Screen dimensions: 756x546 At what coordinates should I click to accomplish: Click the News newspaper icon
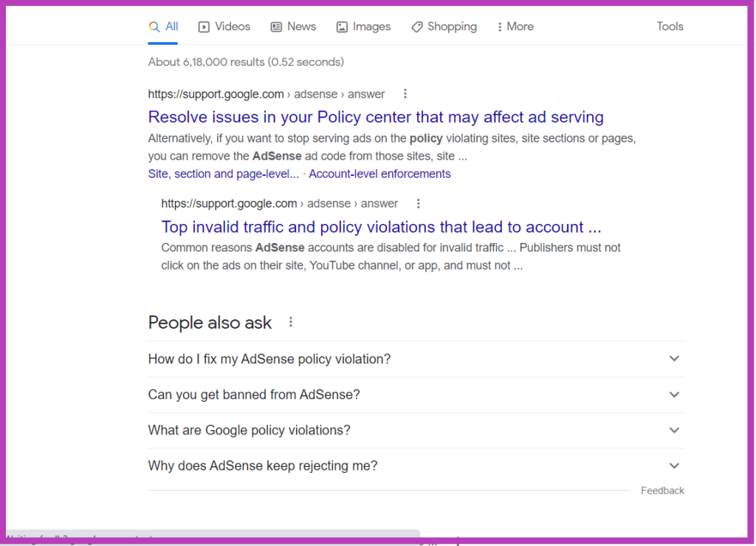(276, 27)
